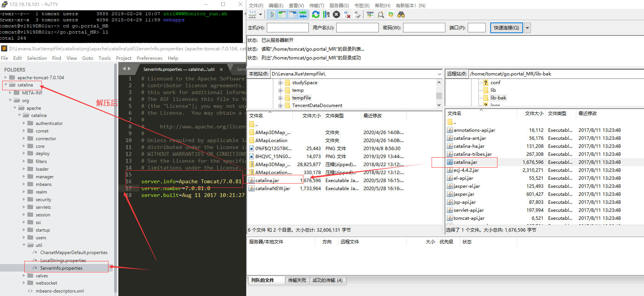Click the previous tab arrow in Sublime
The height and width of the screenshot is (296, 644).
coord(124,69)
